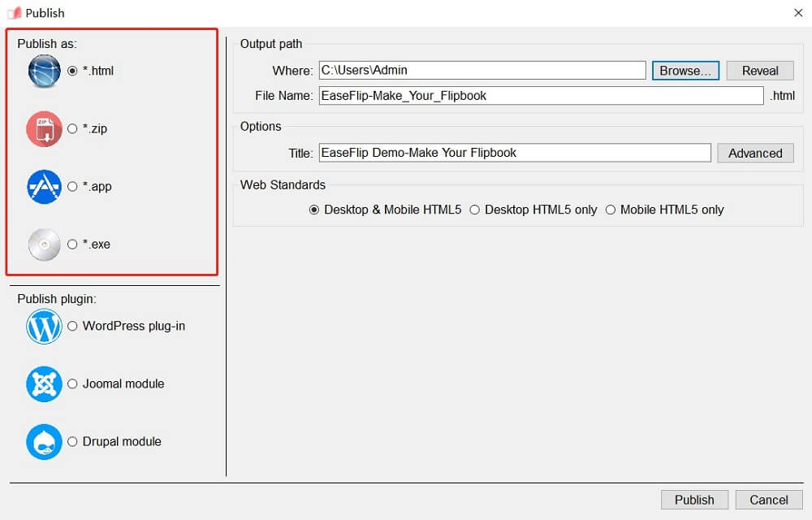Click the Joomla logo icon

click(x=44, y=383)
